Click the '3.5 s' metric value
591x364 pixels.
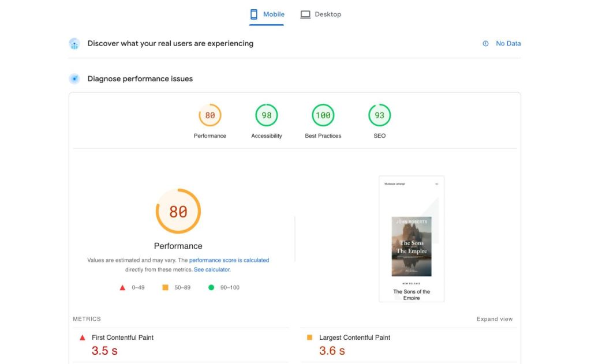[x=105, y=351]
